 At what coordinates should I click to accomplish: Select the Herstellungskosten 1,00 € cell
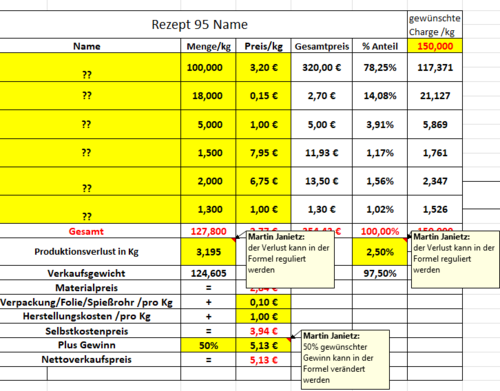click(263, 316)
